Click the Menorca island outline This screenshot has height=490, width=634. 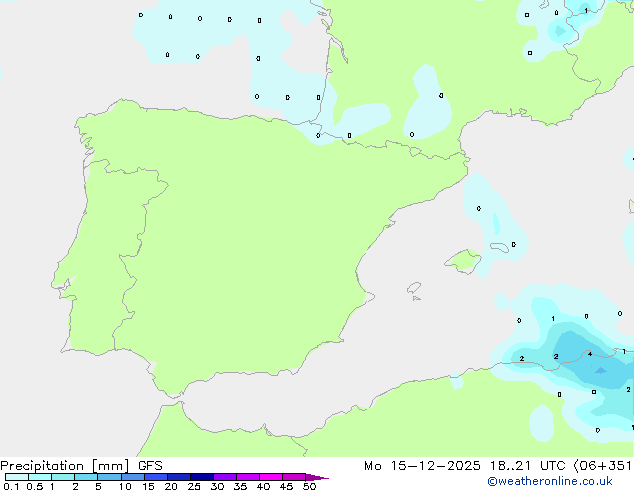(x=499, y=247)
